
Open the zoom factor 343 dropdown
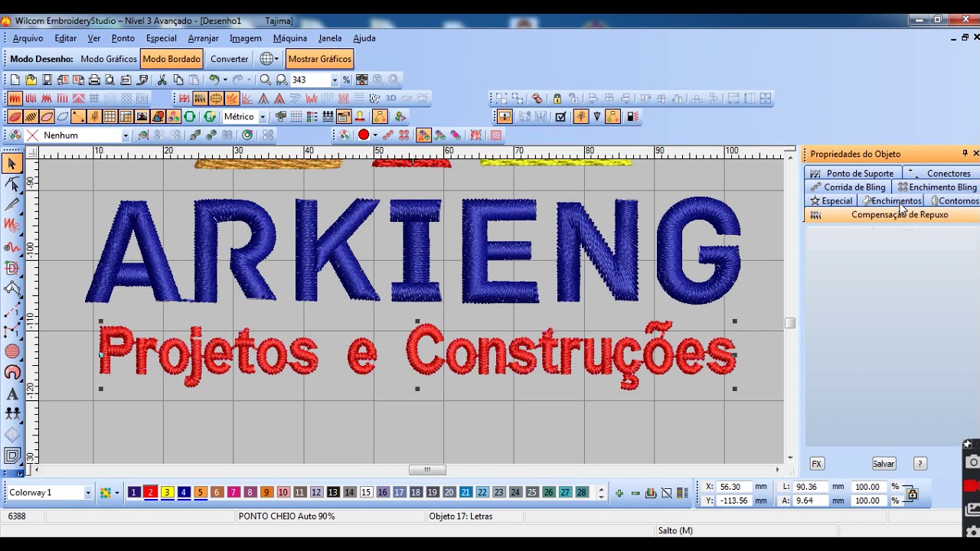(335, 80)
